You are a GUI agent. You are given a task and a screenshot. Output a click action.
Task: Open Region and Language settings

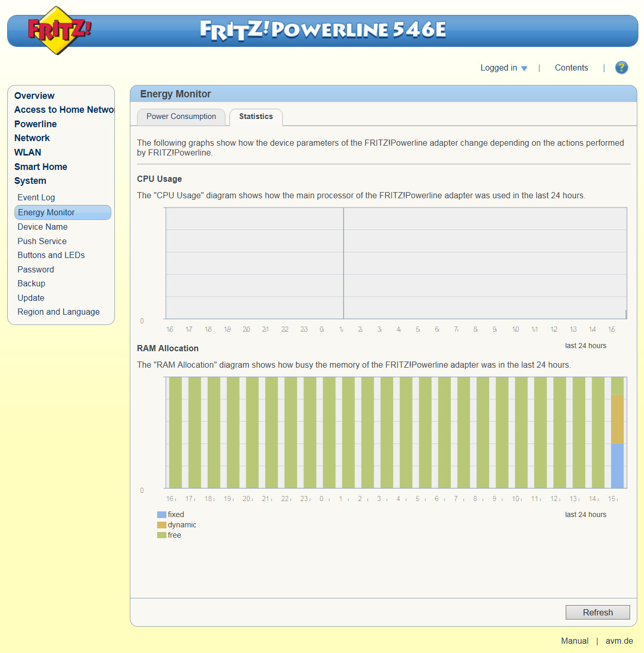point(59,312)
